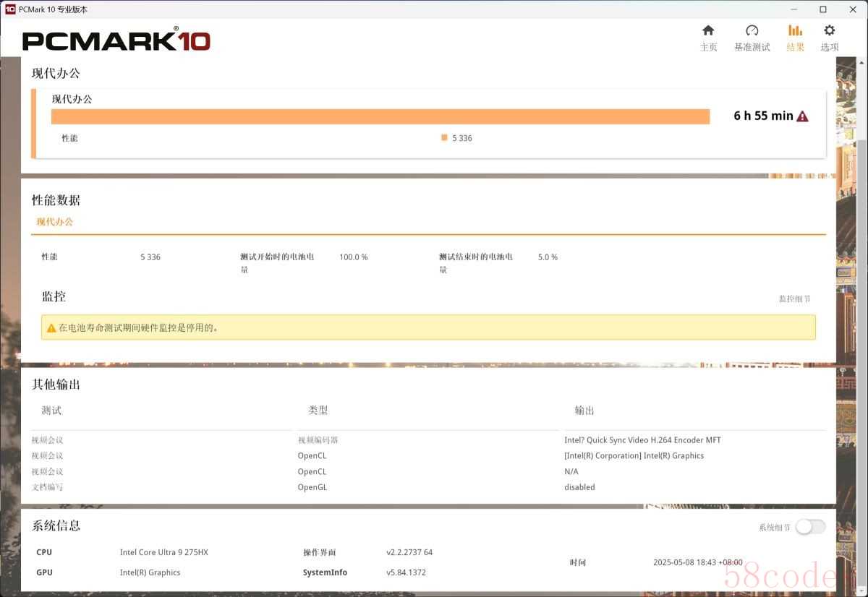Close the PCMark 10 window
The width and height of the screenshot is (868, 597).
click(854, 9)
